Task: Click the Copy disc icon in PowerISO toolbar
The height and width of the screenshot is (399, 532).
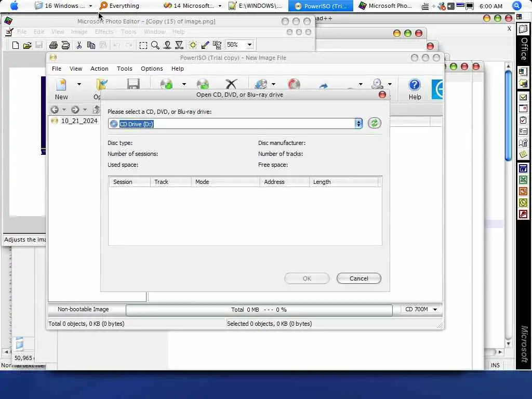Action: point(261,84)
